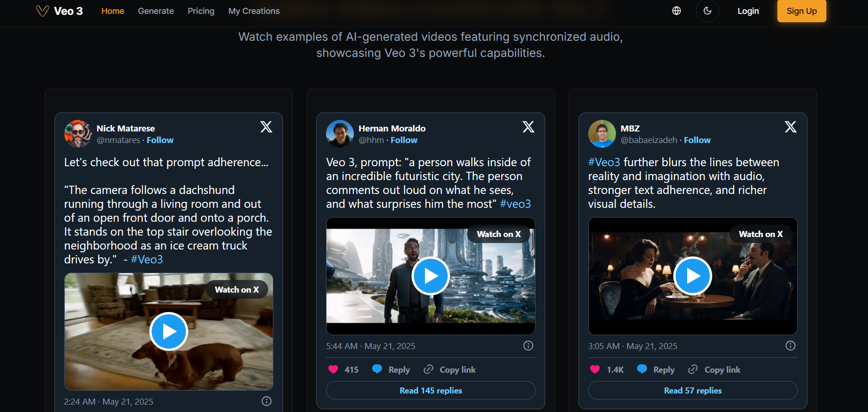868x412 pixels.
Task: Open the #Veo3 hashtag in MBZ's tweet
Action: [x=604, y=162]
